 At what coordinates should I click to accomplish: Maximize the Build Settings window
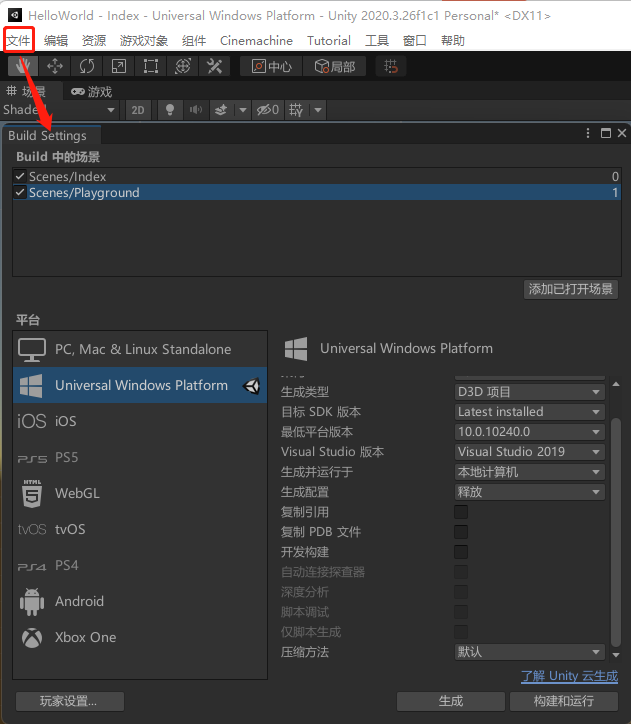[x=606, y=133]
